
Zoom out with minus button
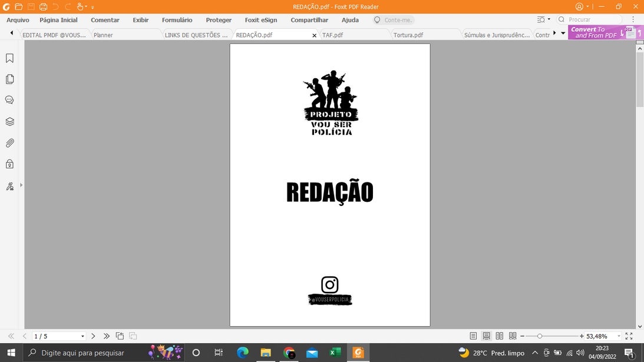click(x=523, y=336)
